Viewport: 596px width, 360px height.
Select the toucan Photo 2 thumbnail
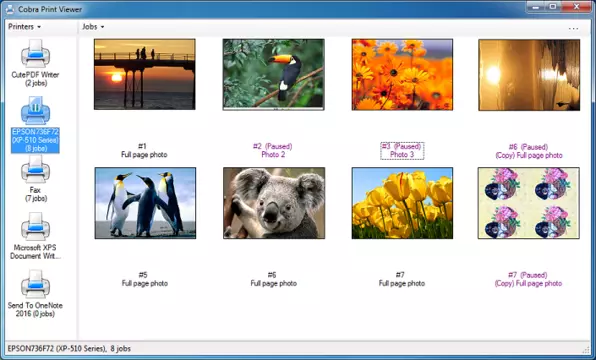pyautogui.click(x=273, y=75)
